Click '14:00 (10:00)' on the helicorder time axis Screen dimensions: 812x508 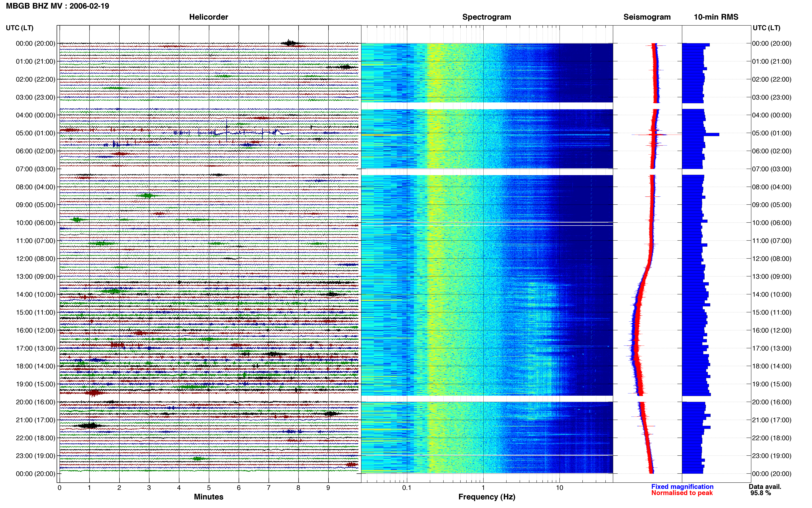36,294
